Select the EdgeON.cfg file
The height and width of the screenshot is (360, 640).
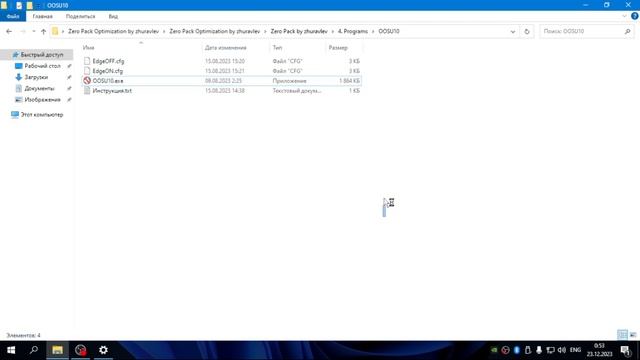point(107,71)
